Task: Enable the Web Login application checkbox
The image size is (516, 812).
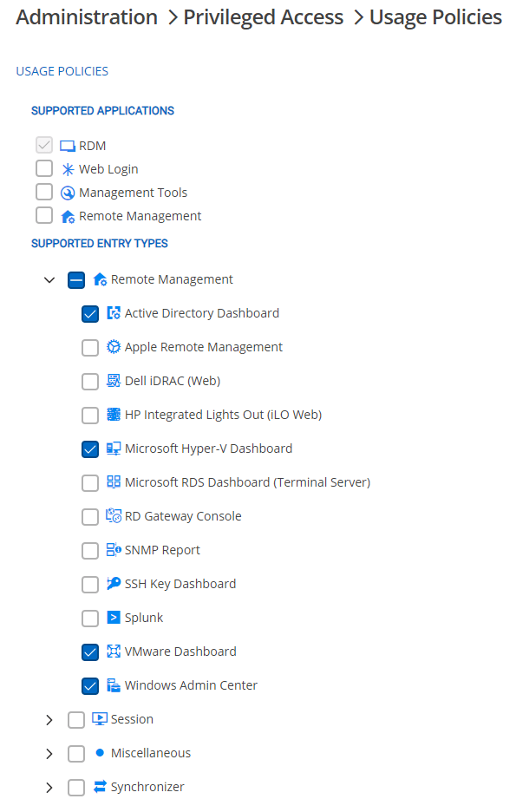Action: 44,168
